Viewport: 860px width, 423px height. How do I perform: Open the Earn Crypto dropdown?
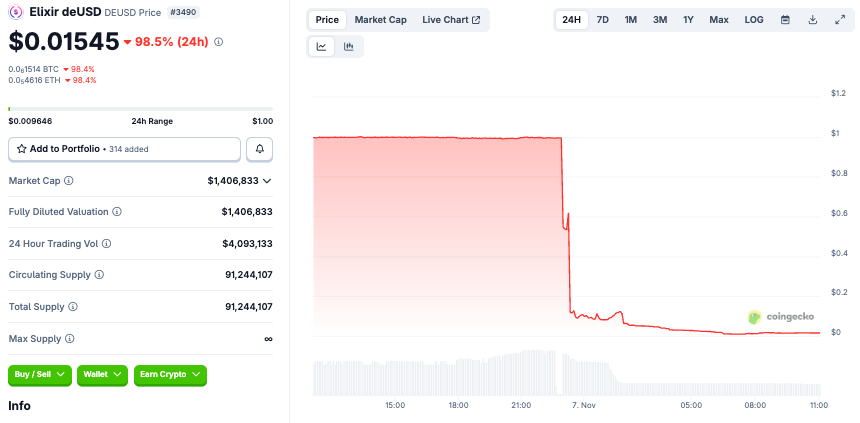point(170,375)
